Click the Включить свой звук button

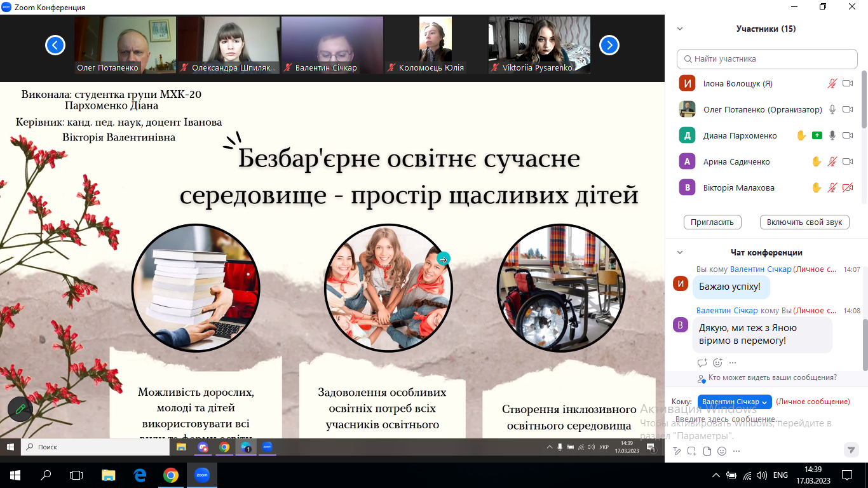804,222
